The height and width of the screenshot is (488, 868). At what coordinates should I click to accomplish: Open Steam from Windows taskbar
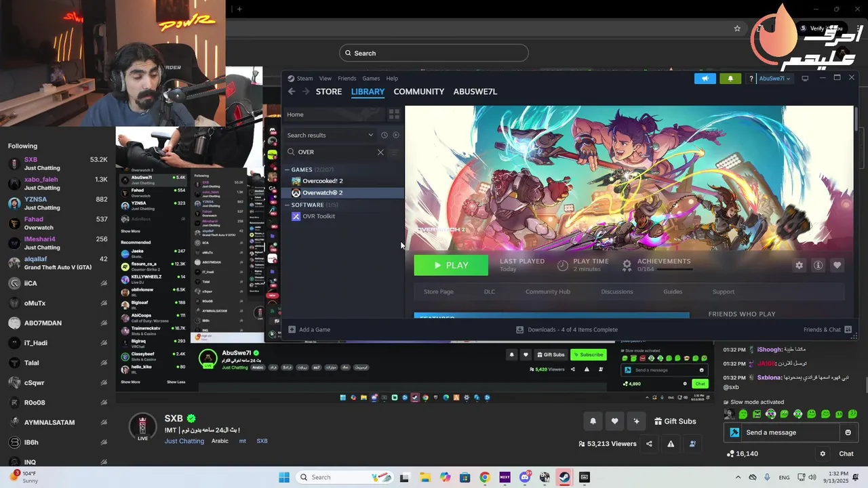564,477
